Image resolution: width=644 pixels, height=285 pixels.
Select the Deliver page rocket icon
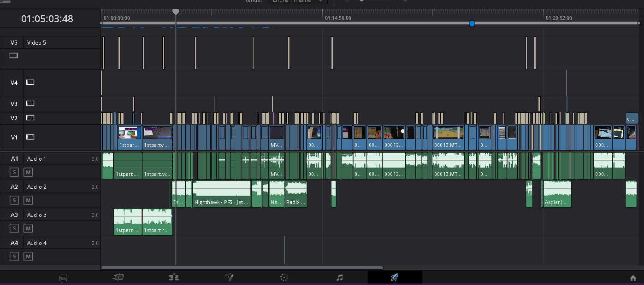coord(395,278)
